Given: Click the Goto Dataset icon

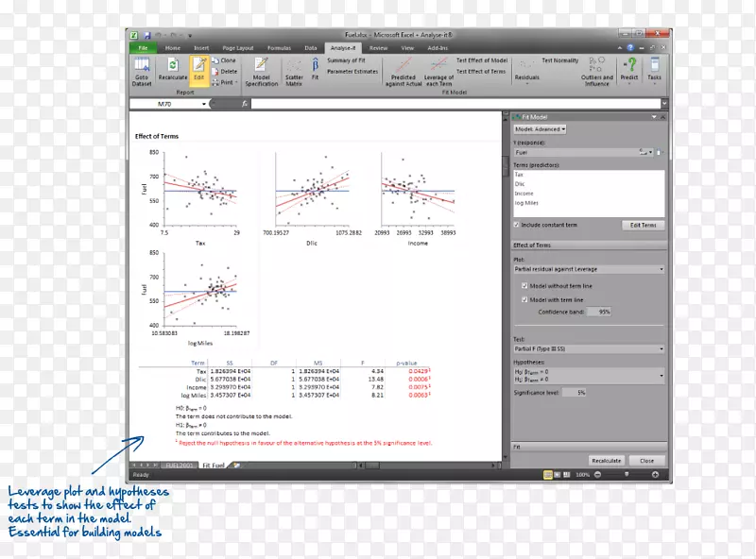Looking at the screenshot, I should point(142,70).
